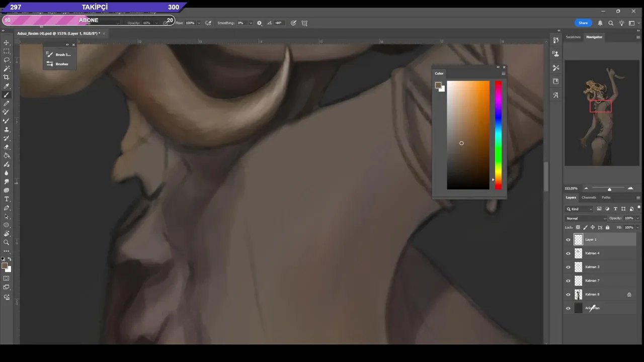
Task: Toggle lock all on layer
Action: [x=607, y=227]
